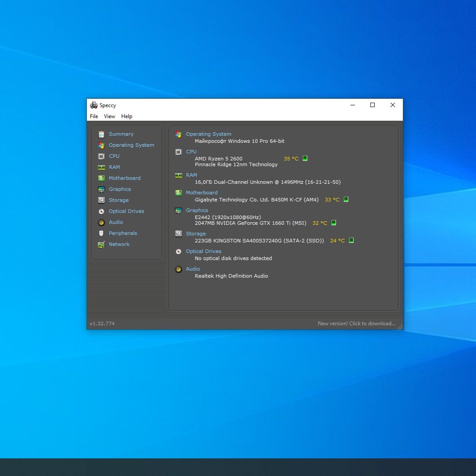Click the CPU chip icon in sidebar

pyautogui.click(x=101, y=156)
